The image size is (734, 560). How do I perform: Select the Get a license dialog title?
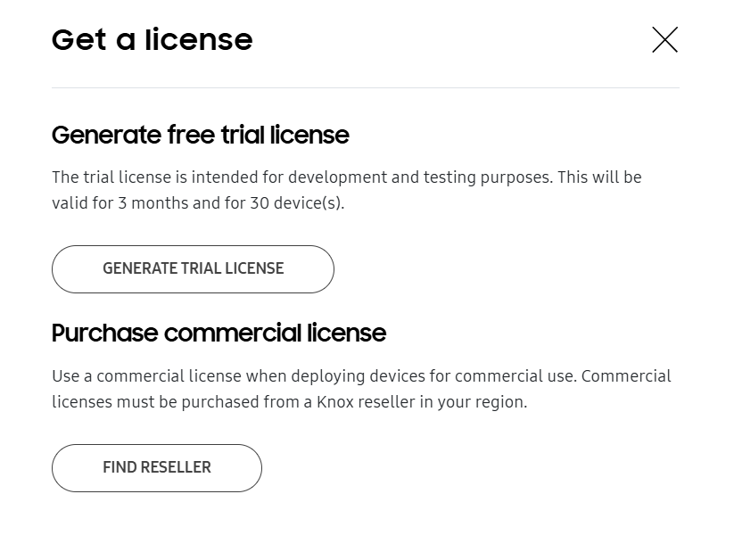pyautogui.click(x=152, y=39)
